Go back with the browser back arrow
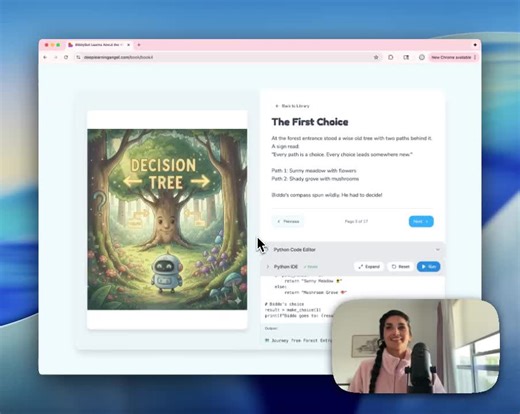Viewport: 520px width, 414px height. coord(45,57)
